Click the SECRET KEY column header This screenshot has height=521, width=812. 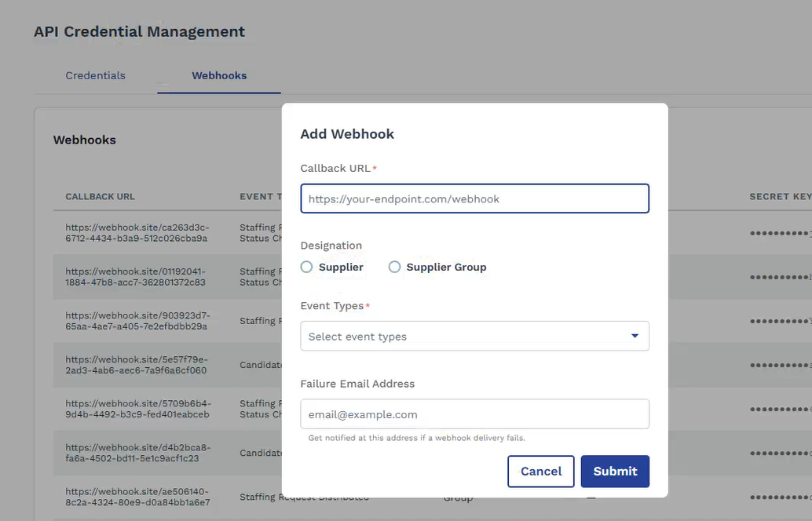point(781,197)
